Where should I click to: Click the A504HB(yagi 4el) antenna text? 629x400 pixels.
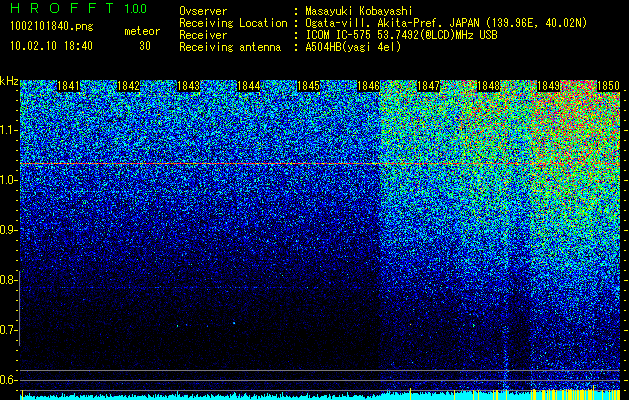(x=353, y=47)
